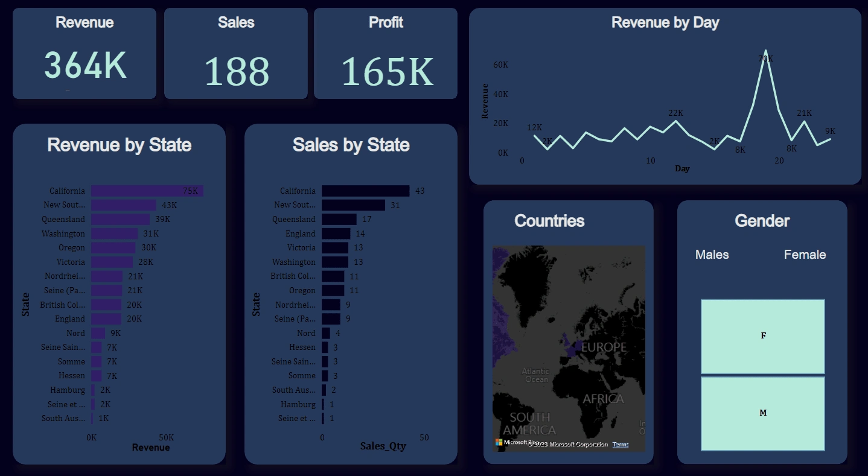Click the Day axis title on line chart
This screenshot has height=476, width=868.
(682, 169)
